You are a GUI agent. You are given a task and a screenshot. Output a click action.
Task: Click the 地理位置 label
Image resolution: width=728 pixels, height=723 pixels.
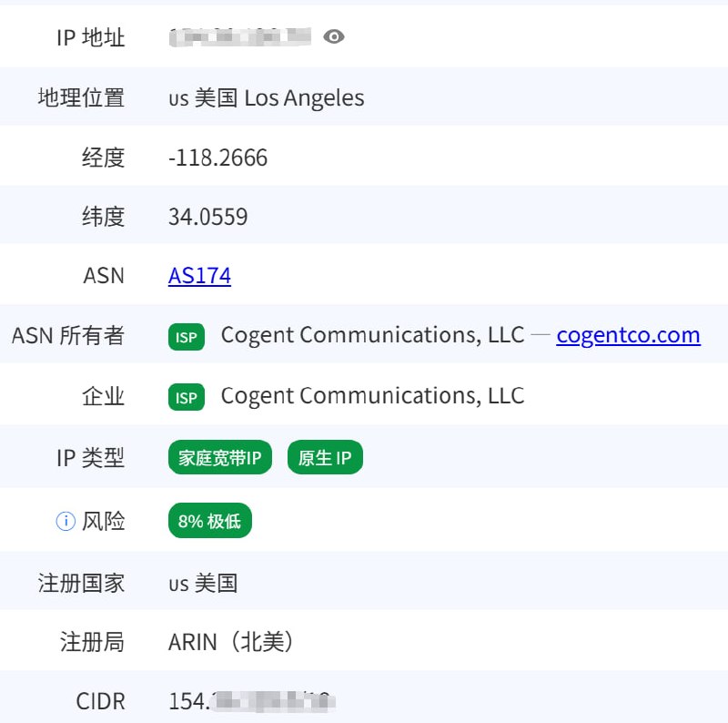(81, 98)
